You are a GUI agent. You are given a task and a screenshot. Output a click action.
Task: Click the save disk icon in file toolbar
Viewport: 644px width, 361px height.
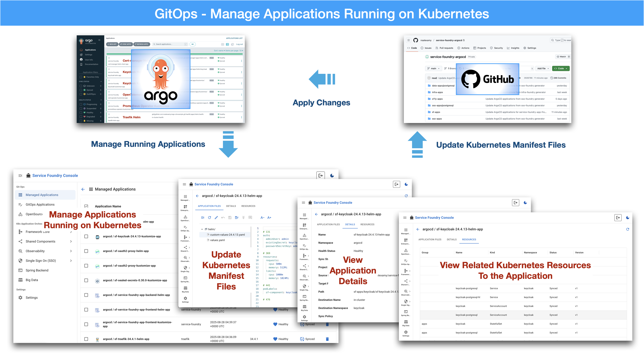pos(230,218)
